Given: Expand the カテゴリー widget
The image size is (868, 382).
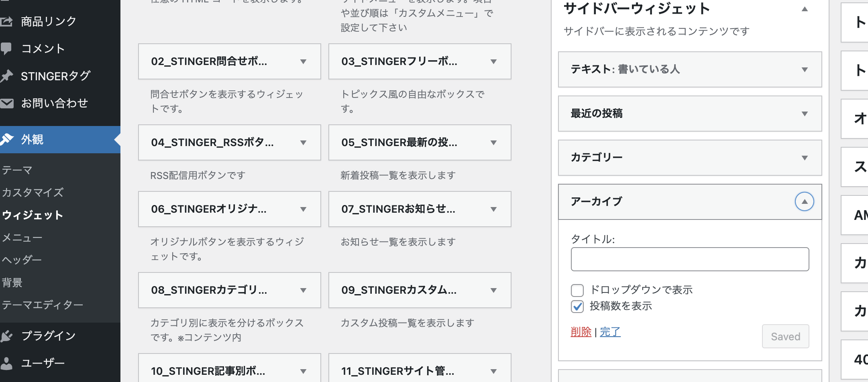Looking at the screenshot, I should (805, 158).
